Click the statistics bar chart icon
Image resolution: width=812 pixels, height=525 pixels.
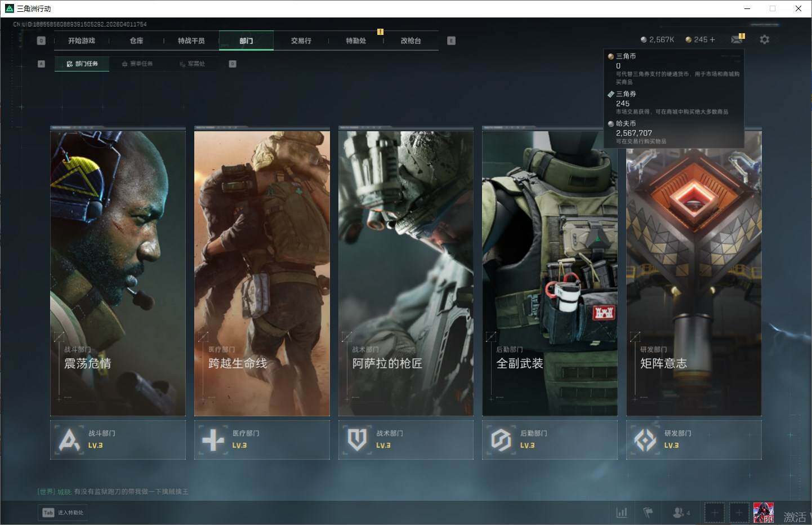pyautogui.click(x=622, y=513)
